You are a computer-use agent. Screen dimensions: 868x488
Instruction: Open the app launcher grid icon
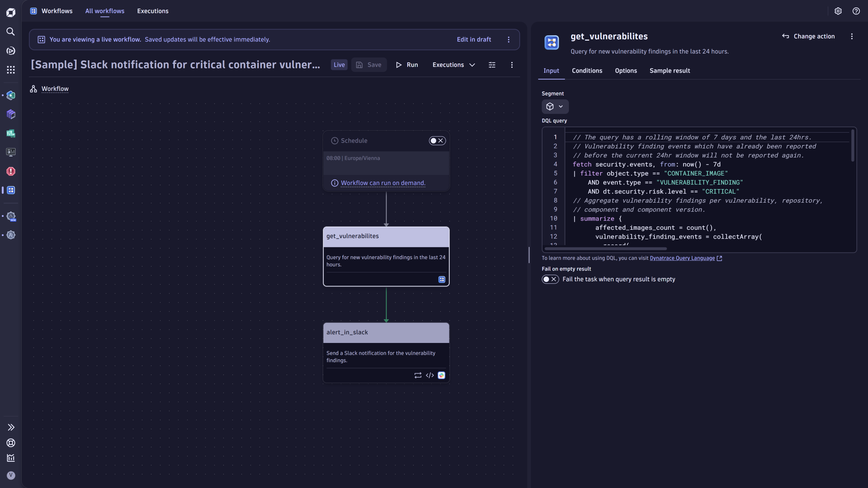11,69
